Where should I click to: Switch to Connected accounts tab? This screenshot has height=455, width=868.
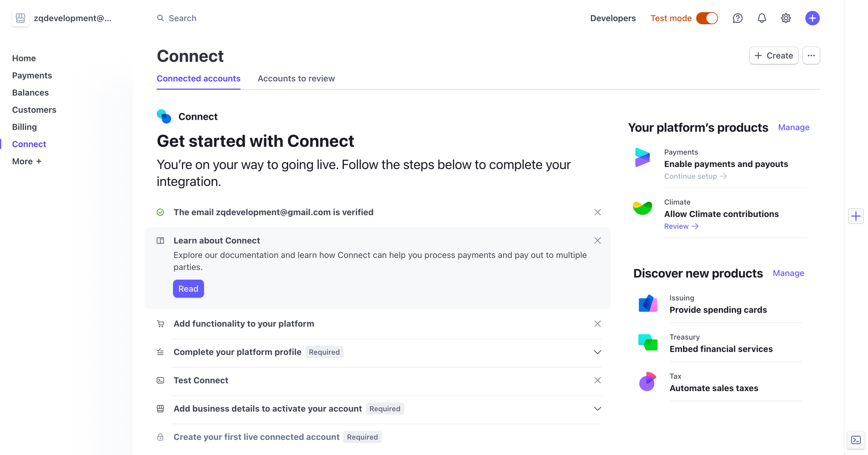[x=198, y=78]
